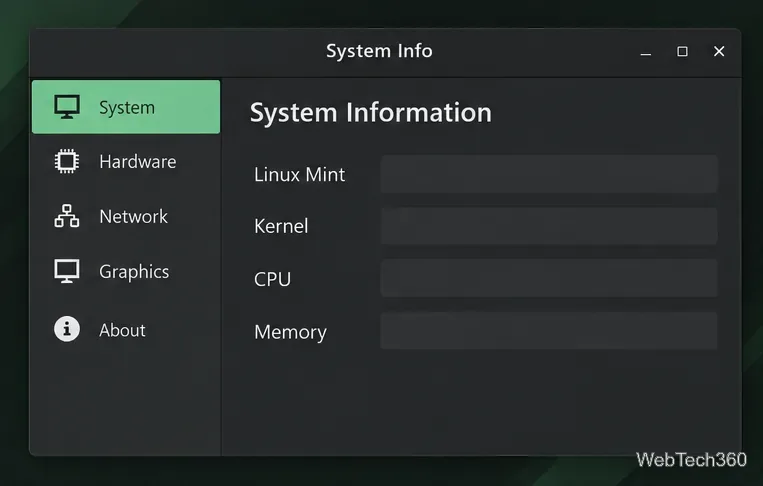Image resolution: width=763 pixels, height=486 pixels.
Task: Click the Linux Mint label
Action: point(300,175)
